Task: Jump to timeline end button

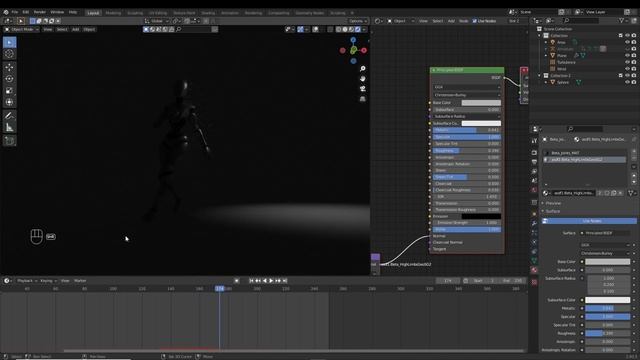Action: tap(285, 281)
